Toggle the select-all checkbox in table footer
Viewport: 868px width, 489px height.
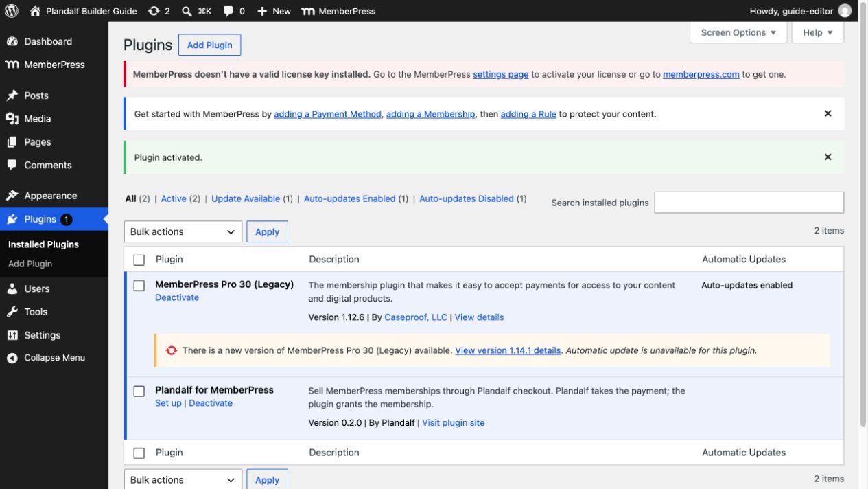point(139,453)
